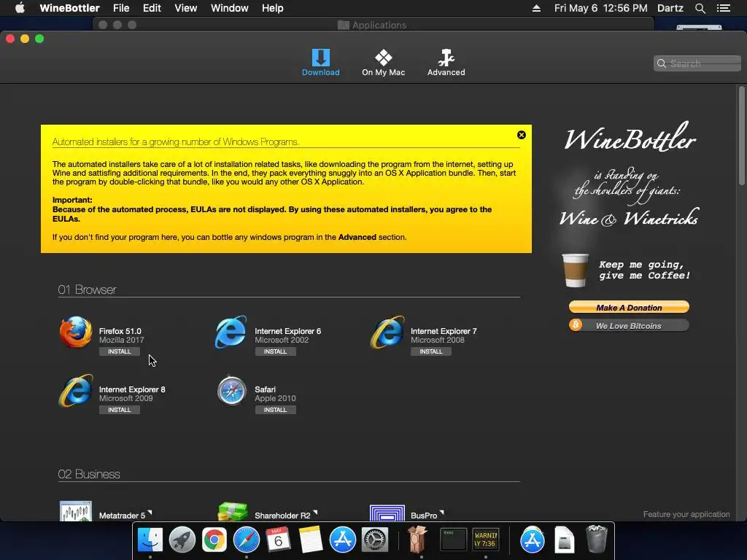Open Trash from the Dock

pos(597,539)
